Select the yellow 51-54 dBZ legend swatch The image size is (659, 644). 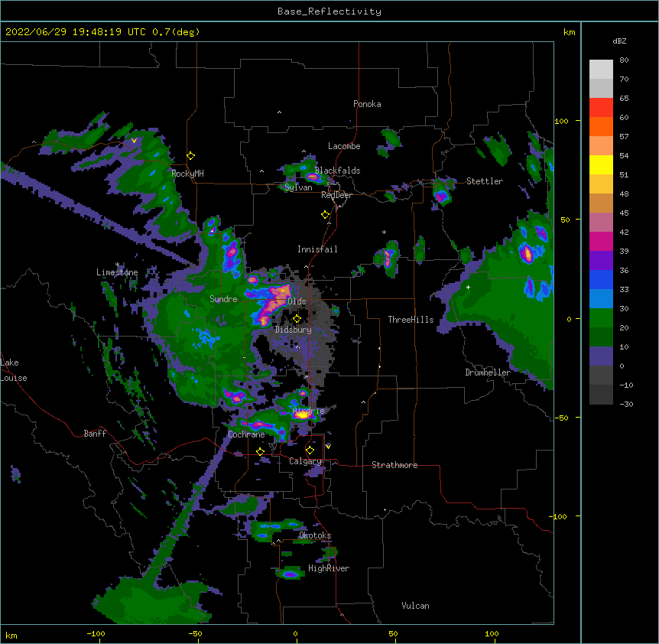click(601, 164)
